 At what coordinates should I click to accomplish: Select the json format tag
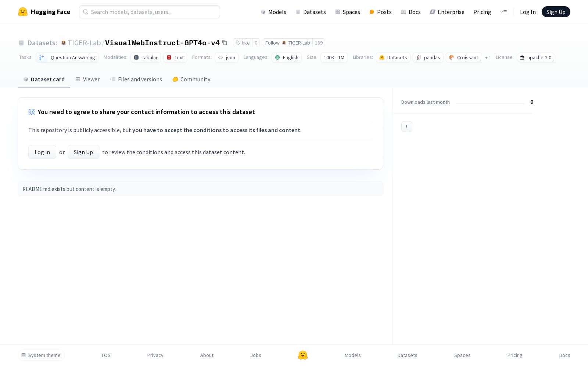(x=226, y=57)
